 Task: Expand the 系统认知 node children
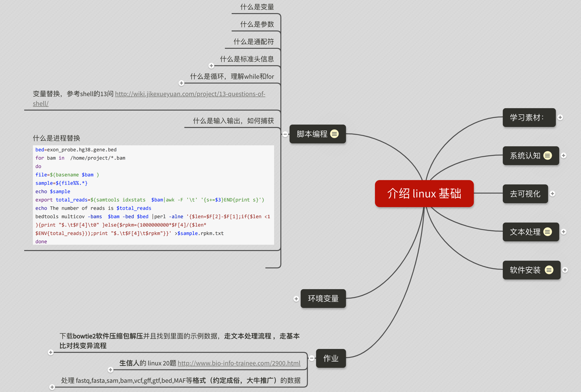pyautogui.click(x=564, y=156)
